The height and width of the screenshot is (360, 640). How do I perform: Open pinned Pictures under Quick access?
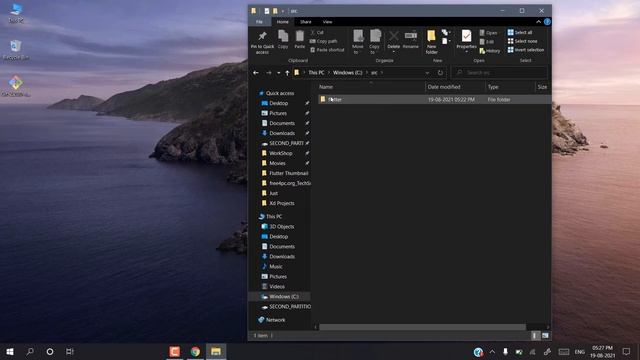(278, 113)
